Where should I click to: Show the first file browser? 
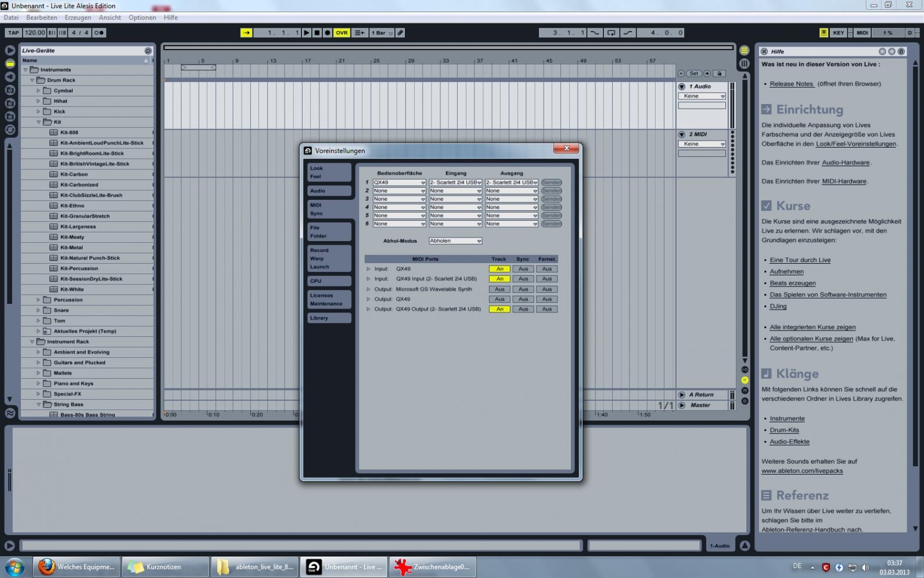[x=10, y=90]
